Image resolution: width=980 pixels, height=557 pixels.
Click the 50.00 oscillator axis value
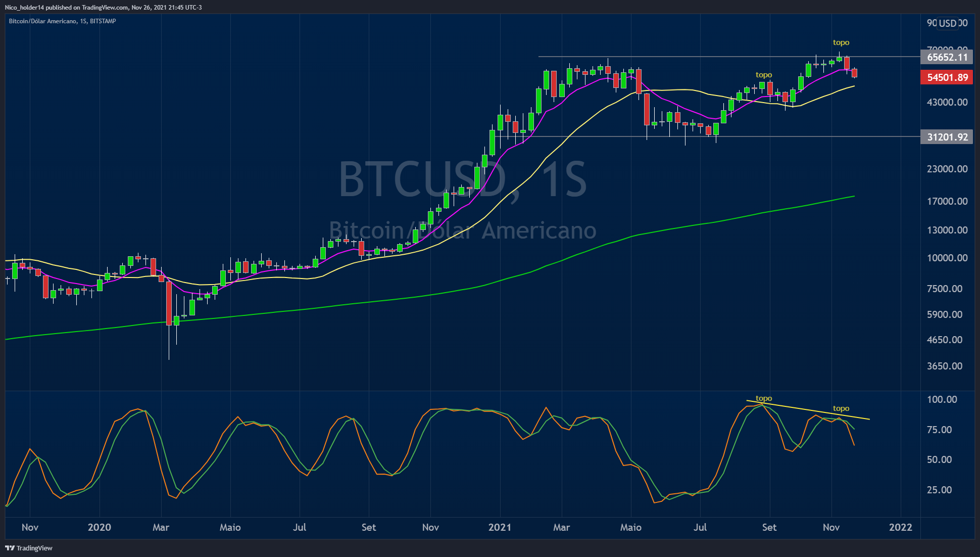pos(940,459)
